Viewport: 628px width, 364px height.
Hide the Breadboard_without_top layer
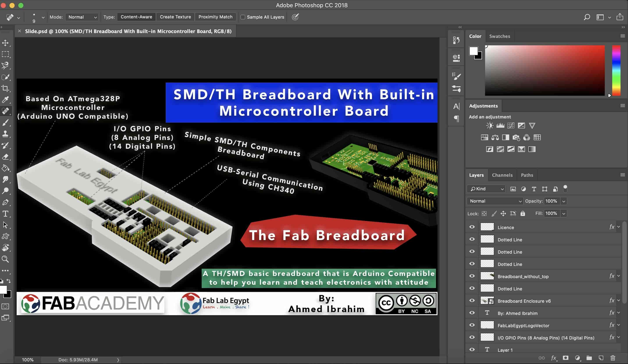(x=472, y=276)
